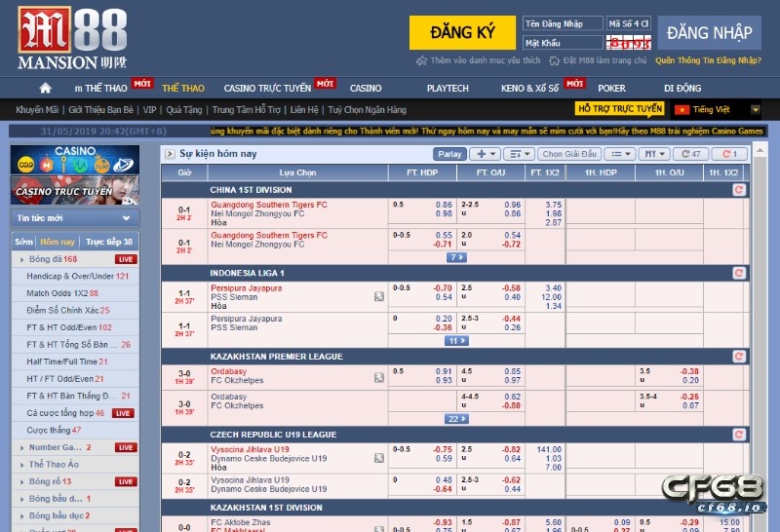Refresh the China 1st Division league
Image resolution: width=780 pixels, height=532 pixels.
click(x=739, y=190)
